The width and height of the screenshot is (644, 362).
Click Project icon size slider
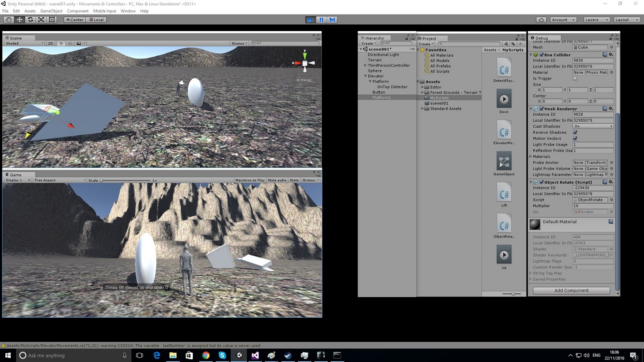[511, 294]
